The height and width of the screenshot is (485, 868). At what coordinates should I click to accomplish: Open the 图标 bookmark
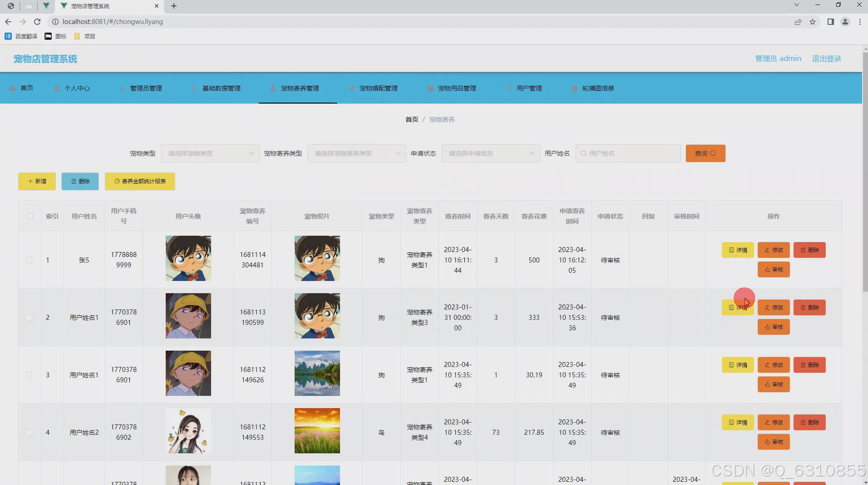tap(56, 36)
